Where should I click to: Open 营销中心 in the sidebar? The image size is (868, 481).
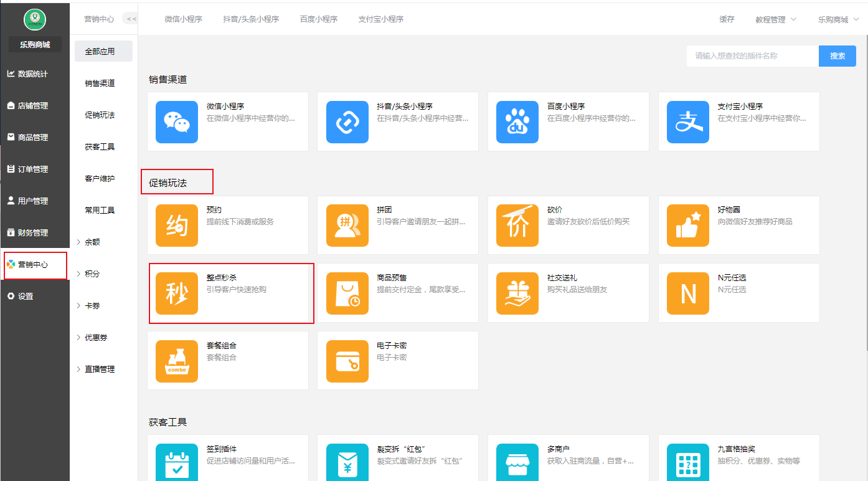point(35,265)
